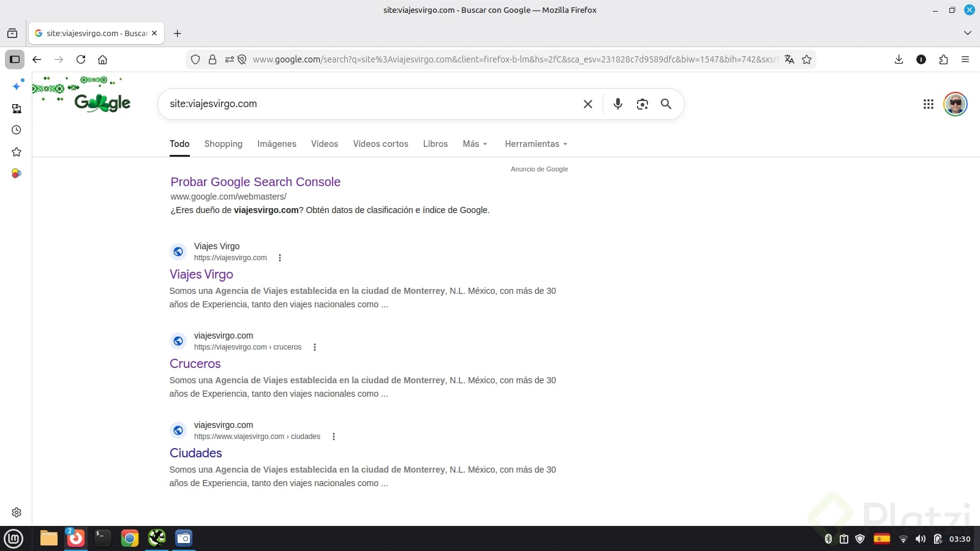Open recent tabs list button
The width and height of the screenshot is (980, 551).
pos(12,33)
